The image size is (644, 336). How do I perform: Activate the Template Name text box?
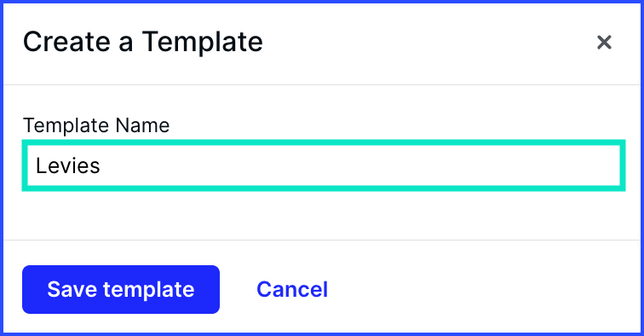[x=324, y=165]
